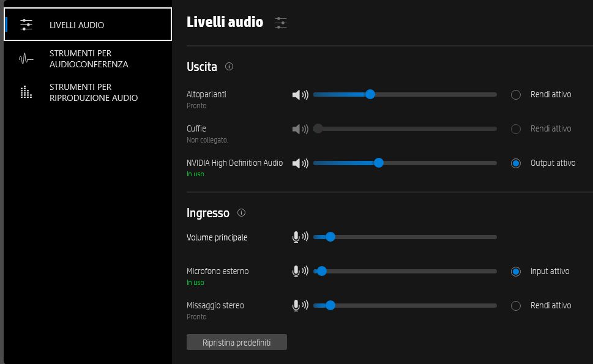This screenshot has width=593, height=364.
Task: Open Strumenti per Riproduzione Audio section
Action: pyautogui.click(x=88, y=92)
